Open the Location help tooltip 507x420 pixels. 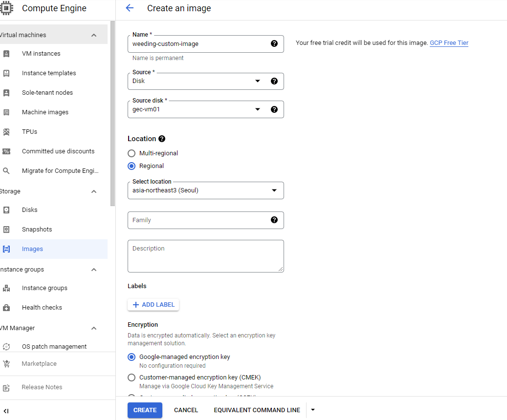pos(162,139)
